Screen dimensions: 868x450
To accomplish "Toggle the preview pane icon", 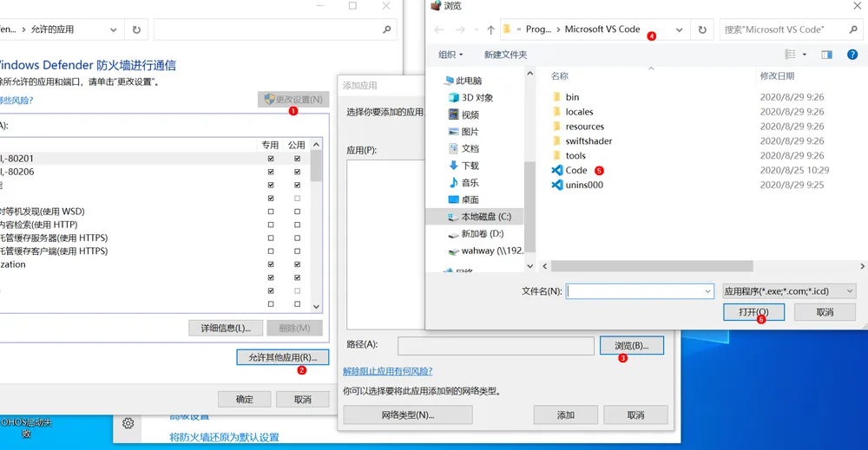I will point(826,54).
